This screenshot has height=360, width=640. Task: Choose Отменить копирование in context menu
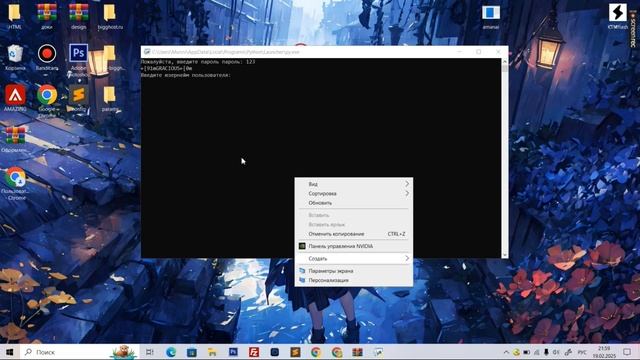tap(353, 234)
